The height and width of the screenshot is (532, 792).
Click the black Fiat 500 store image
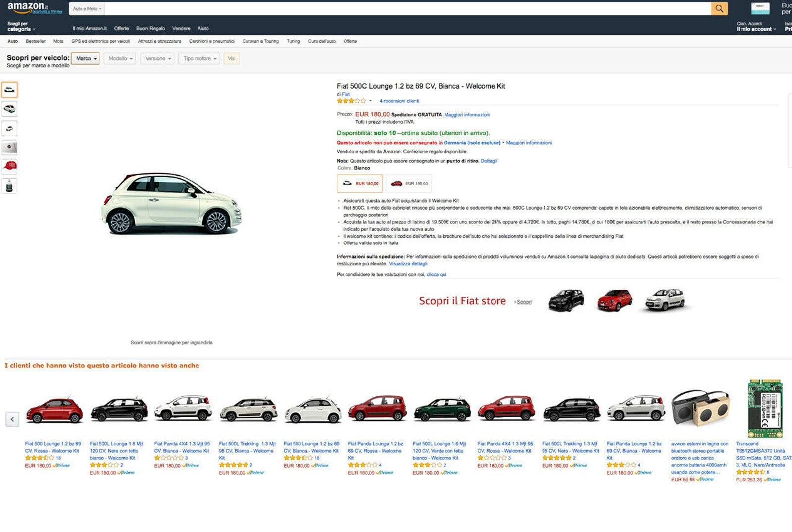coord(566,300)
